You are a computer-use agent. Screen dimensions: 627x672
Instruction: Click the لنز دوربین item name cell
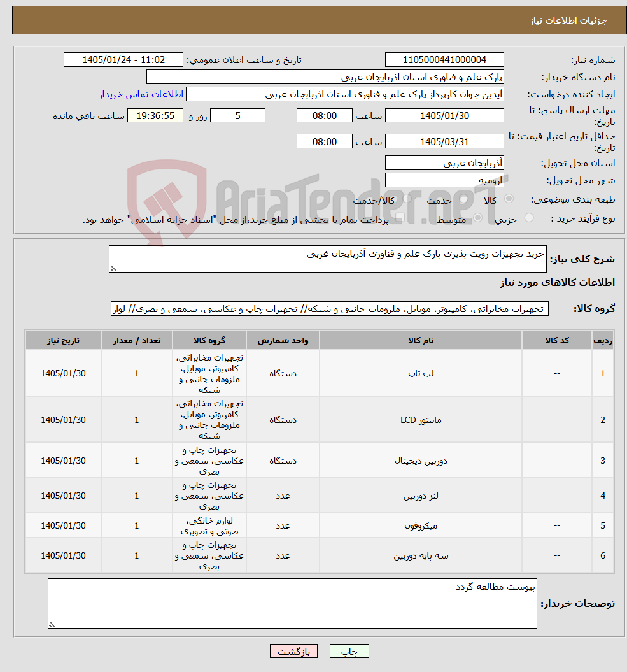[421, 496]
